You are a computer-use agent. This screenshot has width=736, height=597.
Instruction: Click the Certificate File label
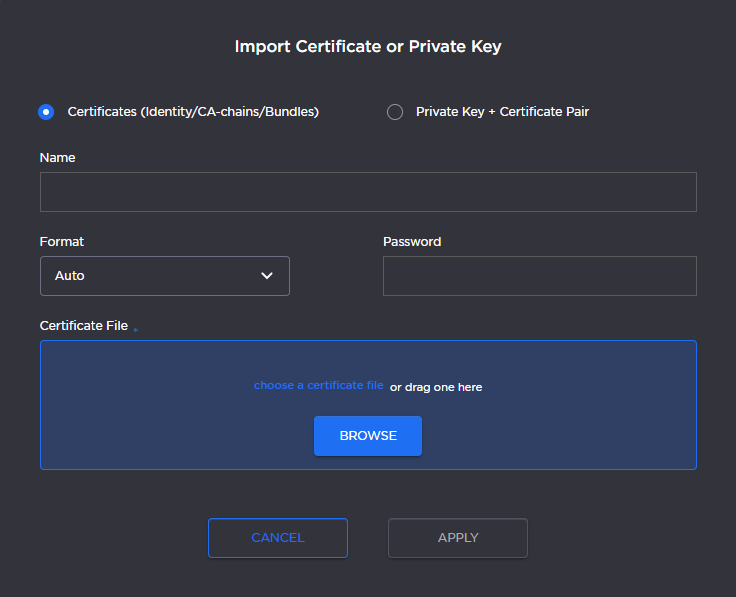84,326
